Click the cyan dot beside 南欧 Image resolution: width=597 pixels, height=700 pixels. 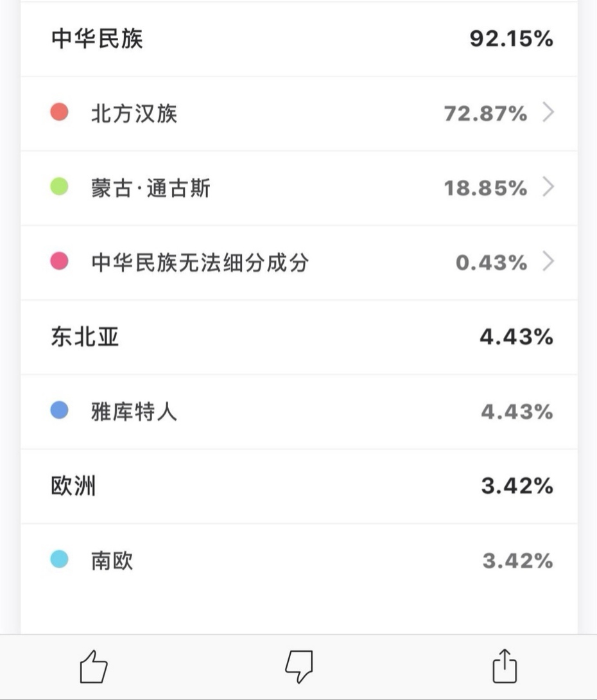[x=59, y=559]
